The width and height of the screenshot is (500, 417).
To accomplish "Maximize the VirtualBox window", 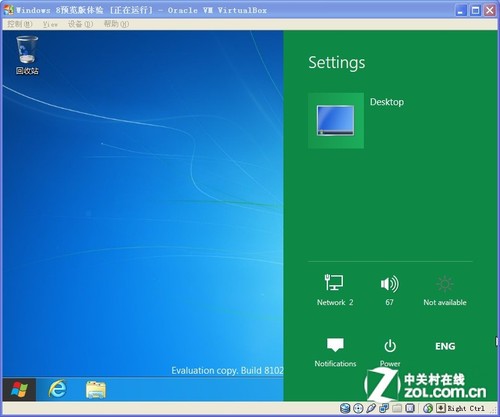I will tap(475, 11).
